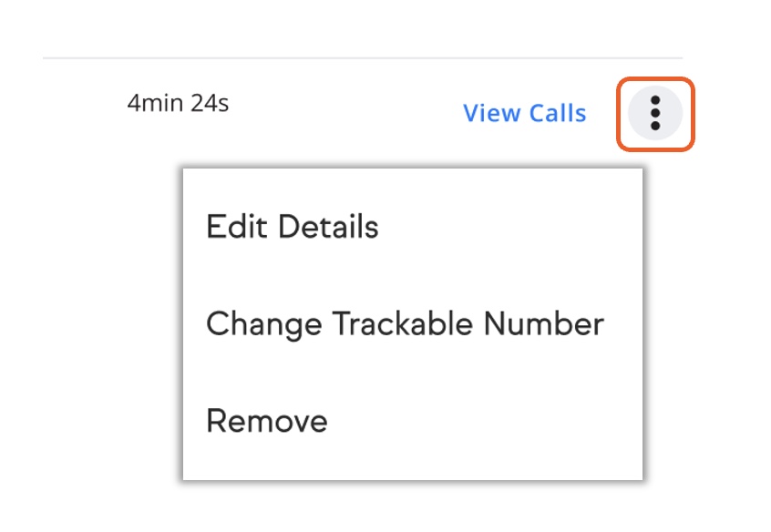
Task: Close the menu via the kebab icon
Action: [654, 114]
